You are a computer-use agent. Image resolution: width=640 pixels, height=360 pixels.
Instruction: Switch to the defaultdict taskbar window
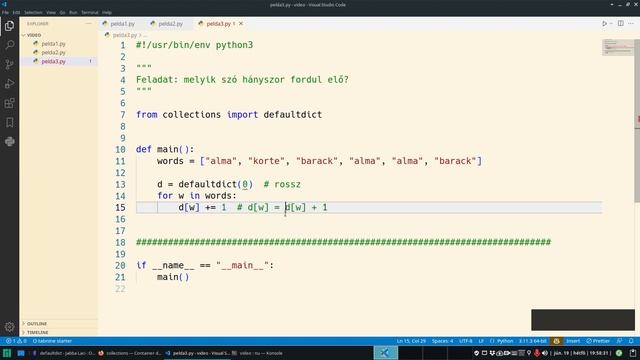pyautogui.click(x=63, y=353)
